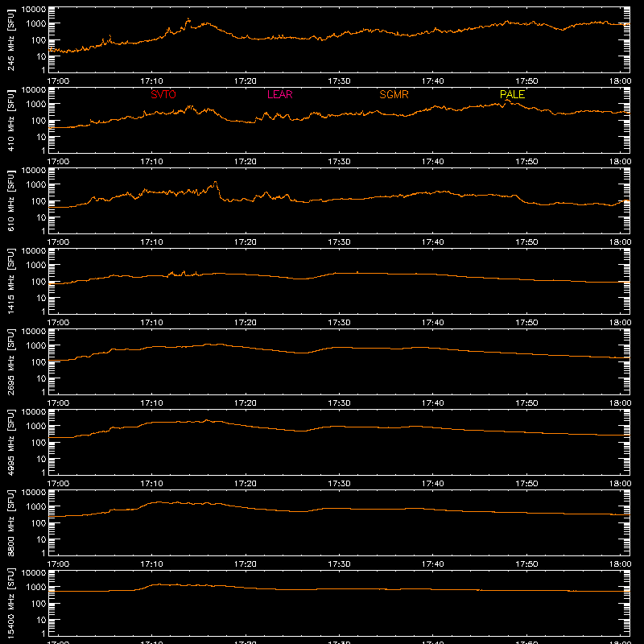Select the 15400 MHz [SFU] axis title

pyautogui.click(x=10, y=603)
